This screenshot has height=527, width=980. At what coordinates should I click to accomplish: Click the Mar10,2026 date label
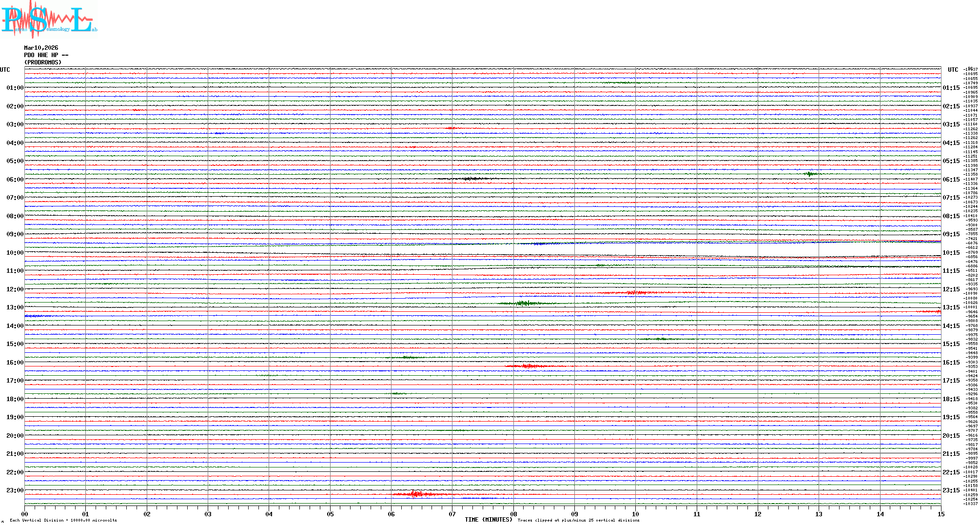[x=41, y=48]
